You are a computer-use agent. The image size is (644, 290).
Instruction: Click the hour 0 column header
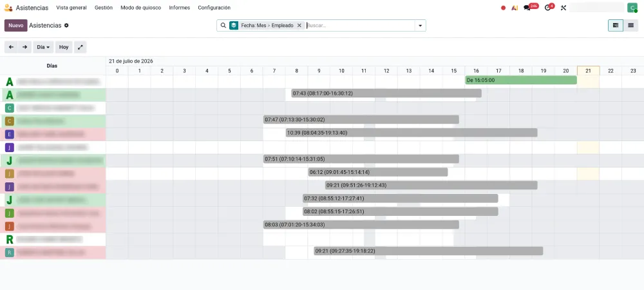pyautogui.click(x=117, y=71)
